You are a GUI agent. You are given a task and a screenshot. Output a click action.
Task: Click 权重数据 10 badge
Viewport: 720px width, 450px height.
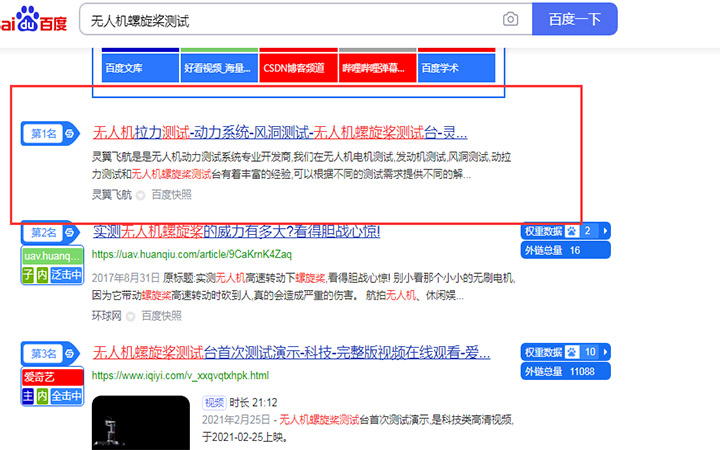[565, 352]
